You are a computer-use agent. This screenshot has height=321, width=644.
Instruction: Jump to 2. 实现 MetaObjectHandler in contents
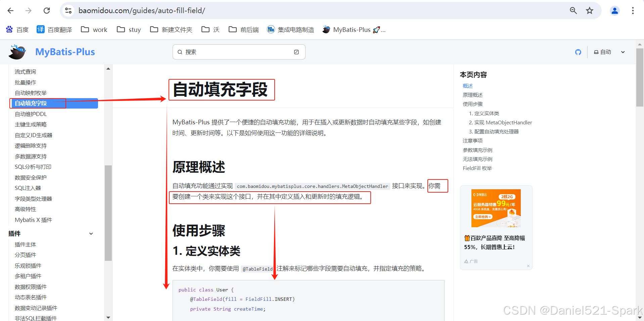click(x=501, y=122)
